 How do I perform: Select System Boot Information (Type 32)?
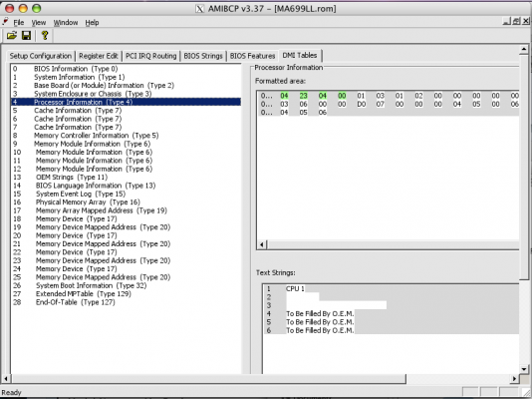126,285
